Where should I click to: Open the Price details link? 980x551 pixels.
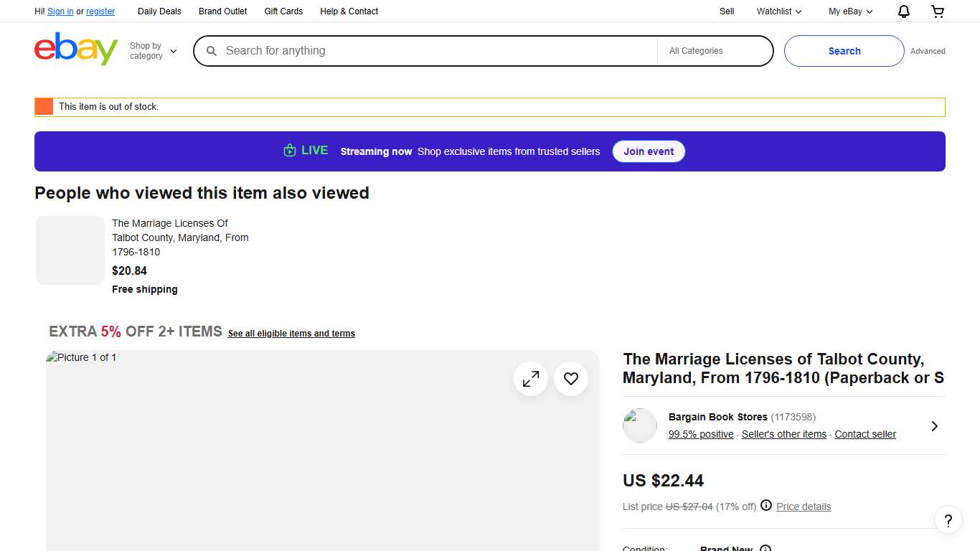tap(804, 507)
